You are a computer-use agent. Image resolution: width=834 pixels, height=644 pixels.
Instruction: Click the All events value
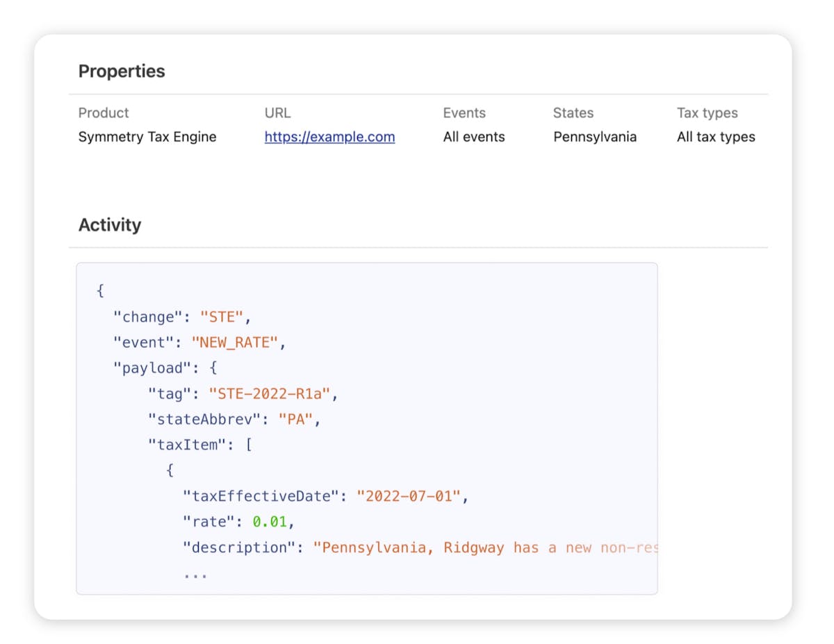474,138
